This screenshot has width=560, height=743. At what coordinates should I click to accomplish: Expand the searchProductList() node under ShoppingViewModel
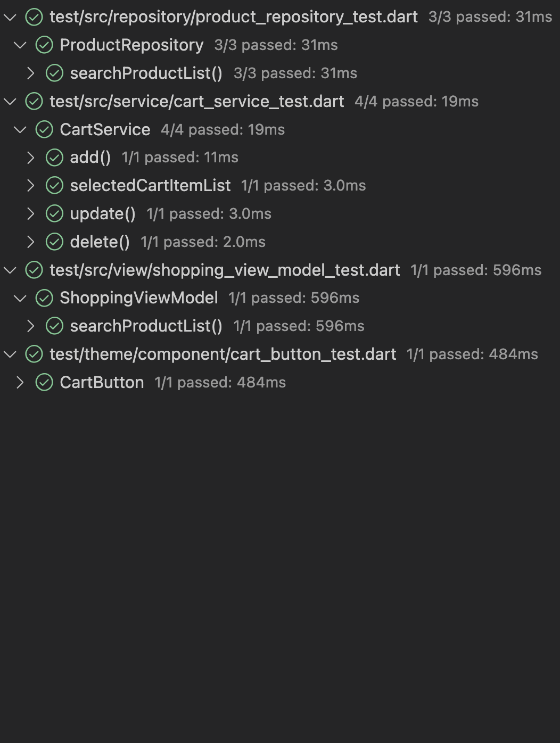(30, 326)
